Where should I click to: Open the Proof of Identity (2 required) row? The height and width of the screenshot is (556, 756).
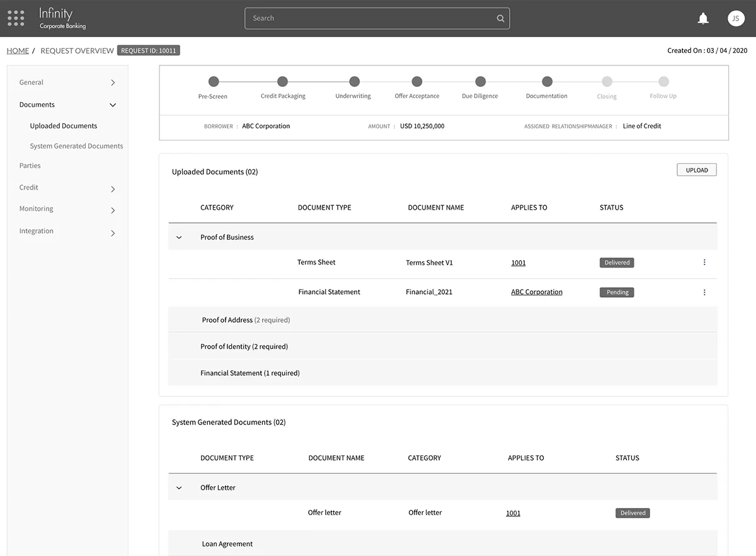pyautogui.click(x=443, y=346)
